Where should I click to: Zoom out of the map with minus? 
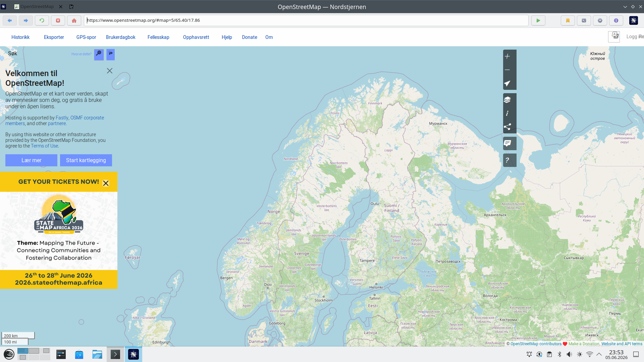pyautogui.click(x=509, y=70)
